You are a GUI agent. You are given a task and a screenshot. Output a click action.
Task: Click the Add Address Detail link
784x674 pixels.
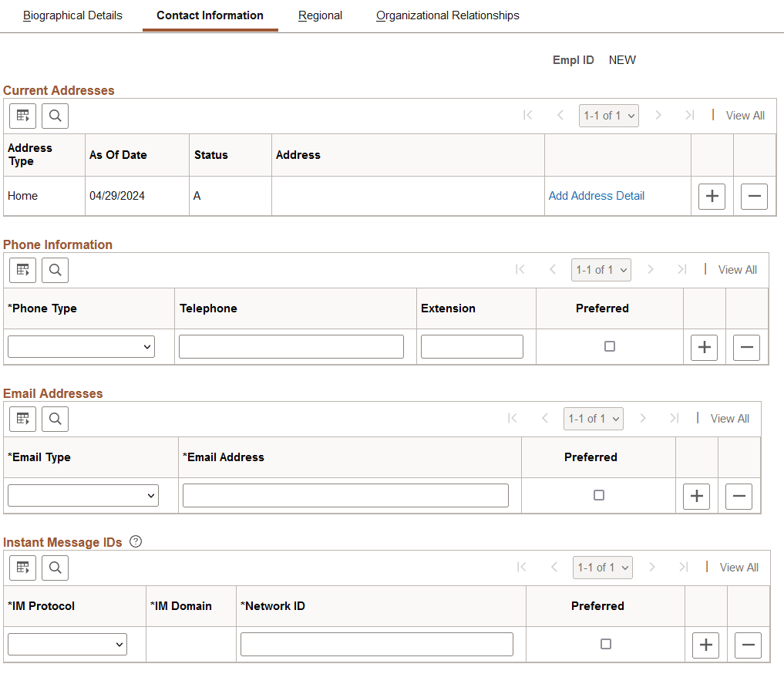(x=596, y=196)
